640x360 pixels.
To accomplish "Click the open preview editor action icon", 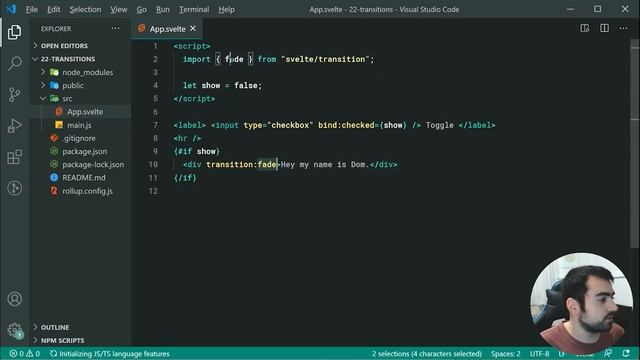I will tap(584, 28).
